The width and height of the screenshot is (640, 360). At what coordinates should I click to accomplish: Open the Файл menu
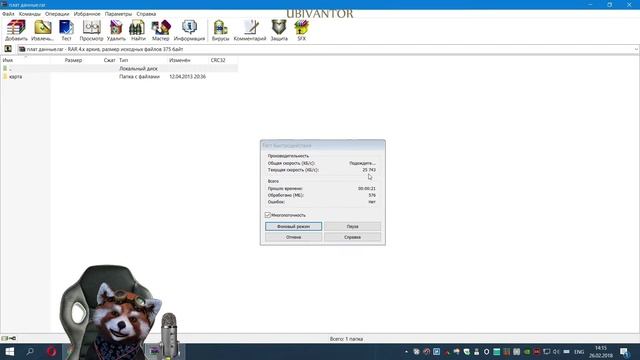tap(8, 14)
